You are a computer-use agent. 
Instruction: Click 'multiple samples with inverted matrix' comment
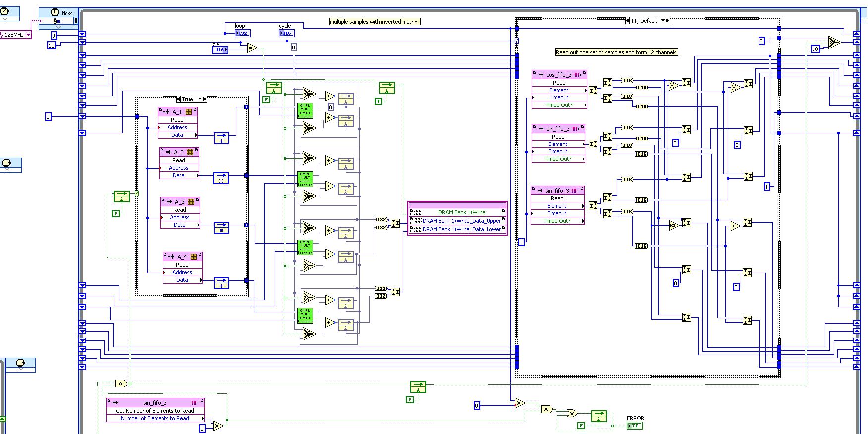coord(375,22)
